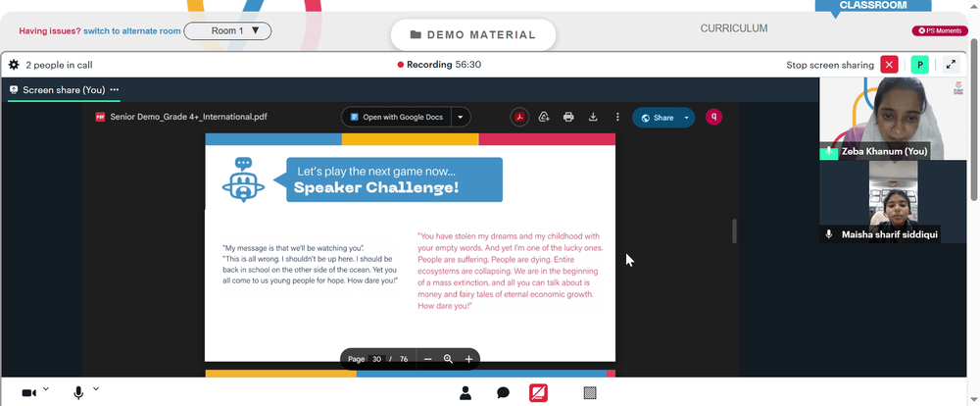
Task: Open Share button dropdown arrow
Action: tap(687, 118)
